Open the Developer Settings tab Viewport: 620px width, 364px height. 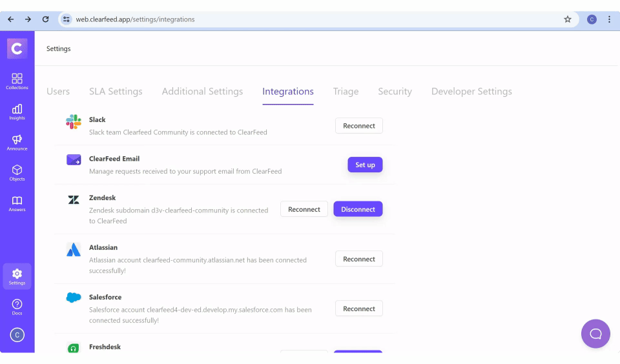471,92
